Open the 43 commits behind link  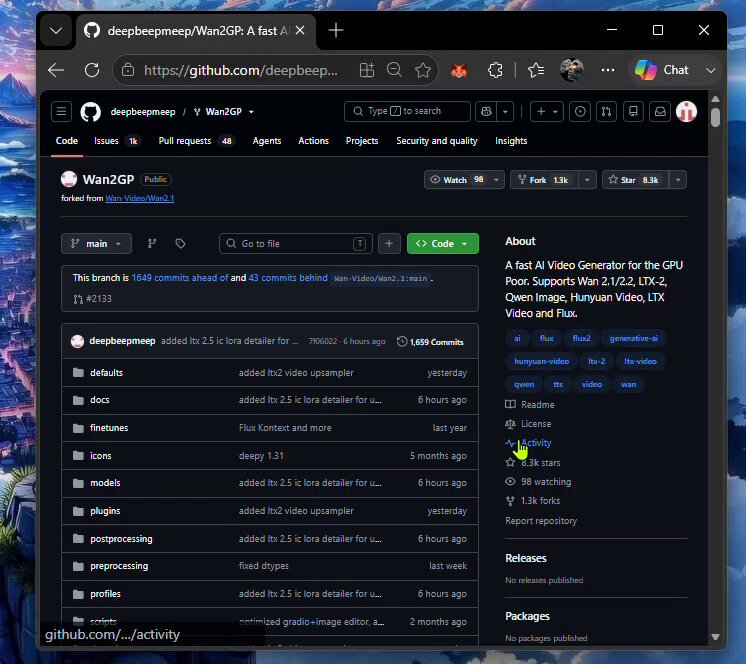[x=288, y=278]
